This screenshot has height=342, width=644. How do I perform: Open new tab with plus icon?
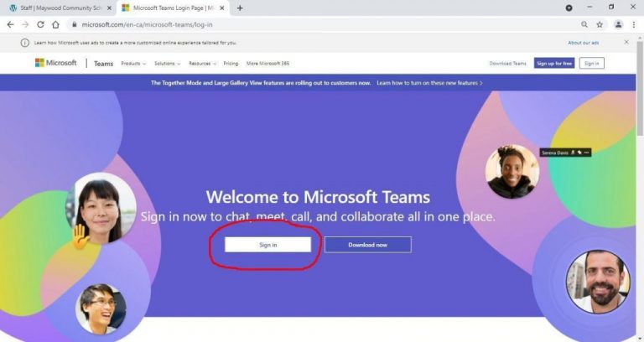tap(240, 8)
